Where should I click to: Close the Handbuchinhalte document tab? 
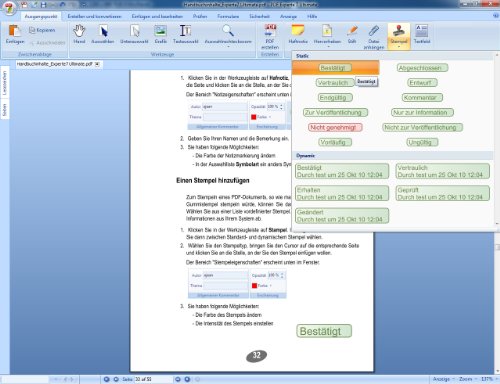(x=97, y=64)
